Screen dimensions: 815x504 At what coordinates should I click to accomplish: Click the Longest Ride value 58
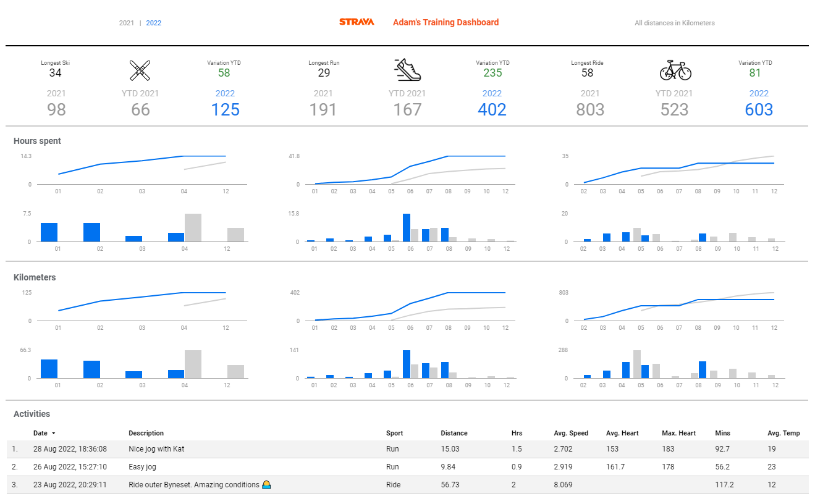click(587, 73)
